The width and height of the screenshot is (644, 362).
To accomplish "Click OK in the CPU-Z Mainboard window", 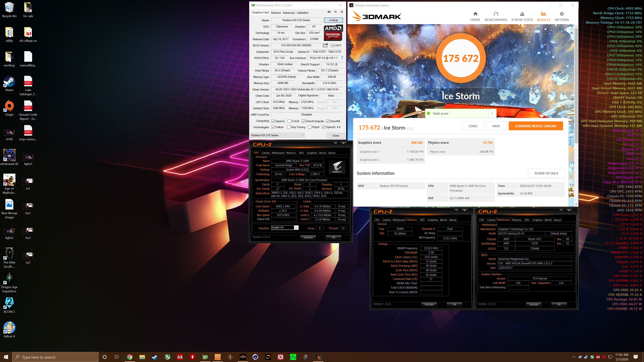I will point(559,305).
